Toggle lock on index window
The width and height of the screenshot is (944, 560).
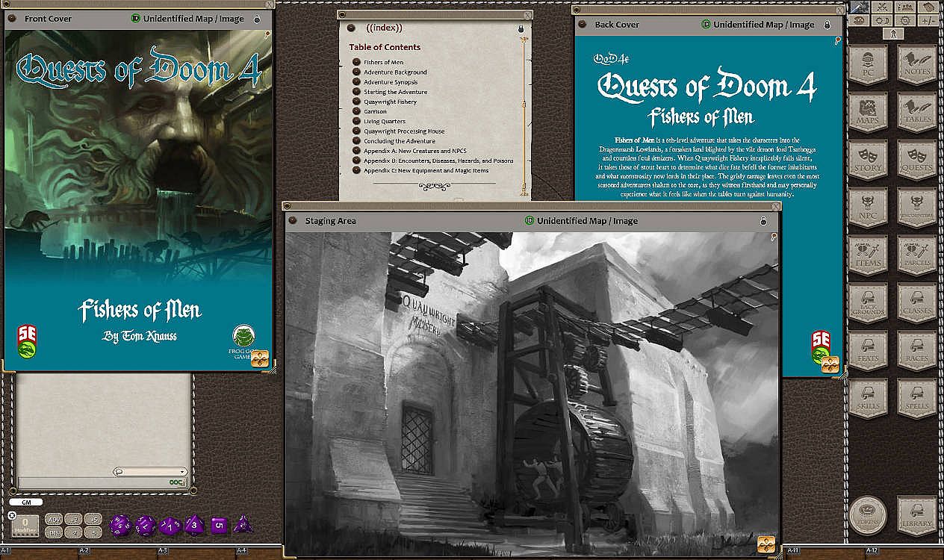[521, 28]
